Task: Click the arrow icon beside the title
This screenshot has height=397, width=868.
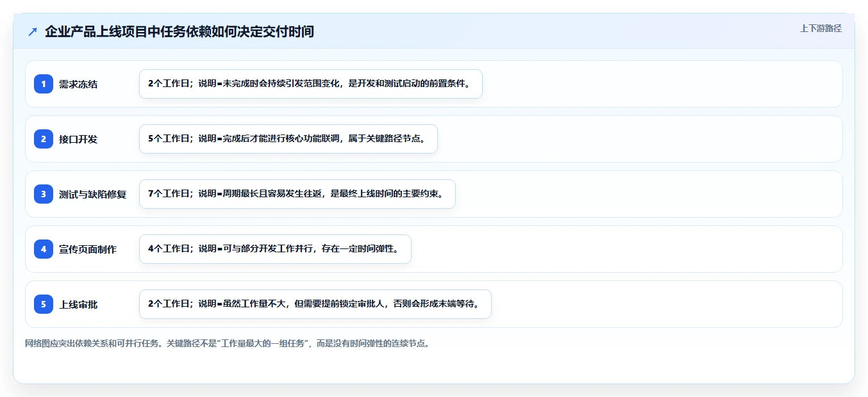Action: [x=33, y=32]
